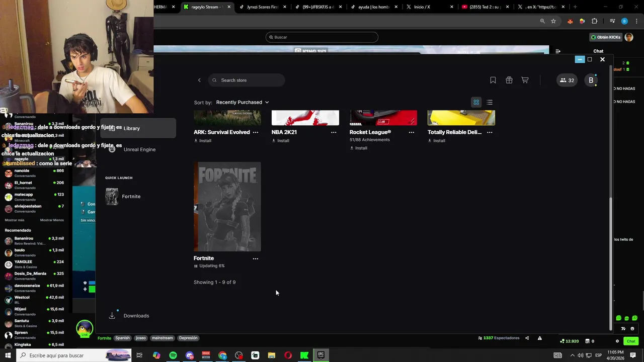Click the green Chat send button
Screen dimensions: 644x362
point(631,341)
